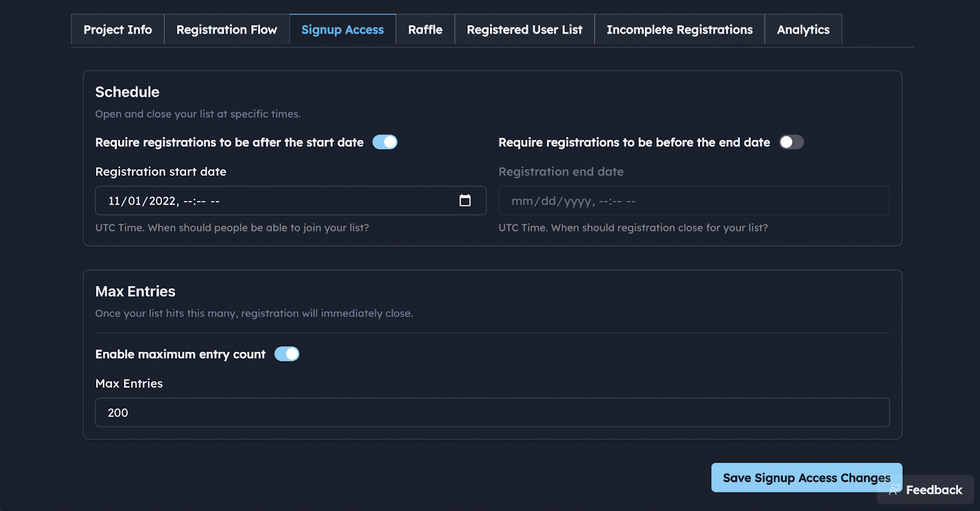
Task: Click Save Signup Access Changes
Action: tap(806, 477)
